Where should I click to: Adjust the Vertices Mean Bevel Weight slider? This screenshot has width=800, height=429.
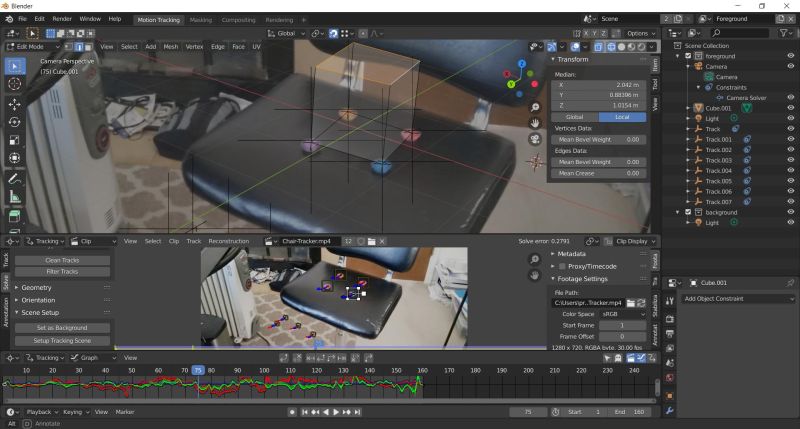(599, 140)
